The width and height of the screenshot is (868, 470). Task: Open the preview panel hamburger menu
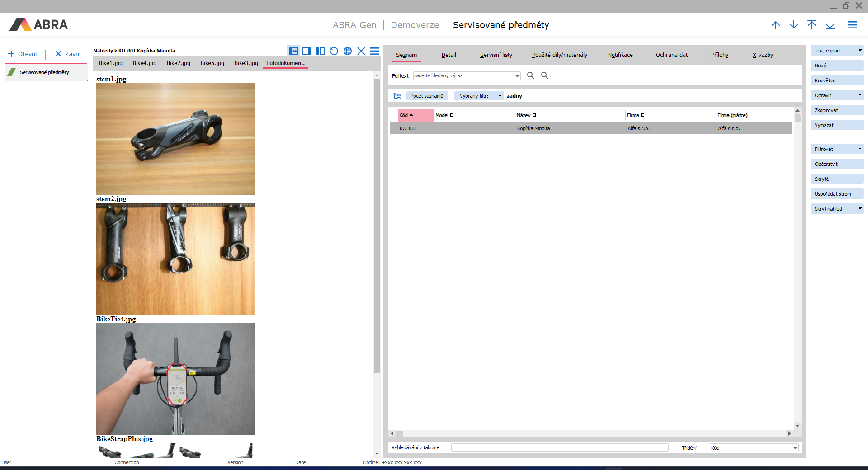coord(375,51)
